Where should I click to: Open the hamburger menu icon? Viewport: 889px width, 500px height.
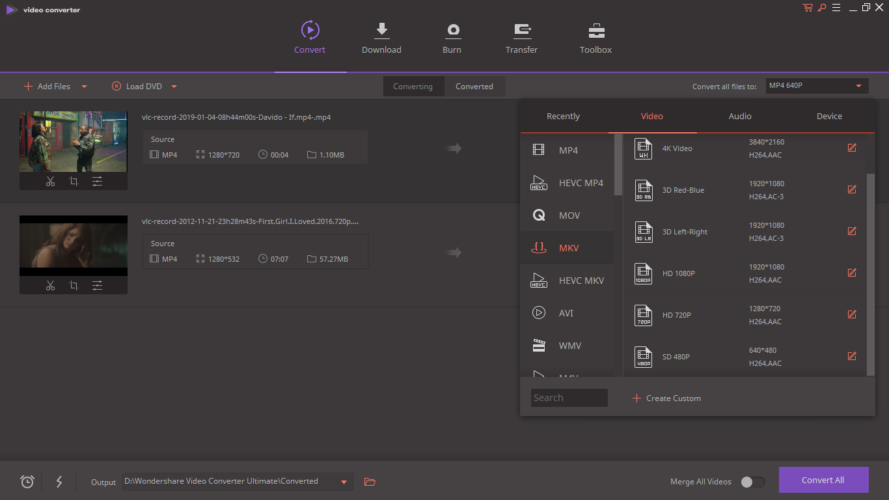836,8
